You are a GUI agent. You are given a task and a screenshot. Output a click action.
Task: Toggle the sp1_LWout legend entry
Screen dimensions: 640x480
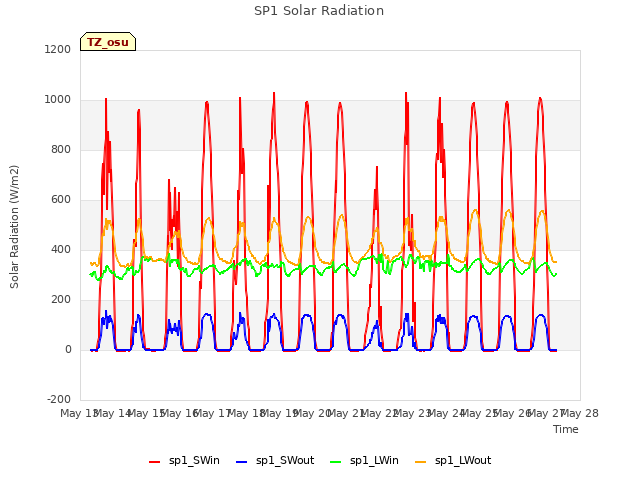(x=453, y=461)
